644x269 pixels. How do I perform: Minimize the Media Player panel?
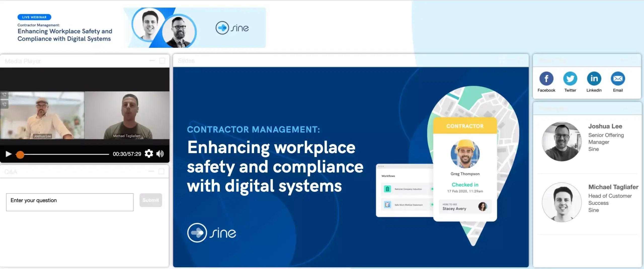pos(152,61)
